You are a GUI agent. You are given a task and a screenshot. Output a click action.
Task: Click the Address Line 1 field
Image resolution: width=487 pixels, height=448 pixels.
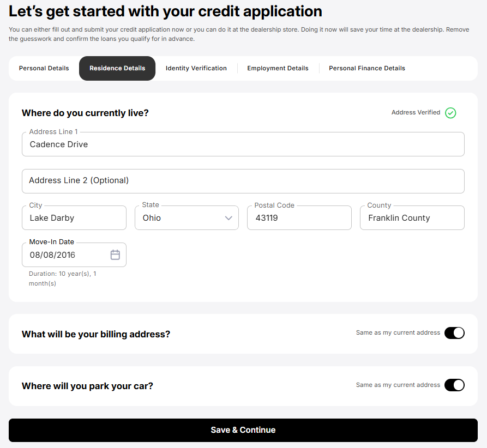click(243, 144)
